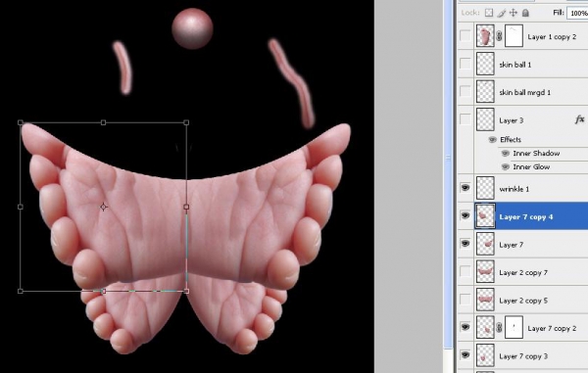Show the Layer 1 copy 2 layer
Viewport: 588px width, 373px height.
[x=465, y=36]
